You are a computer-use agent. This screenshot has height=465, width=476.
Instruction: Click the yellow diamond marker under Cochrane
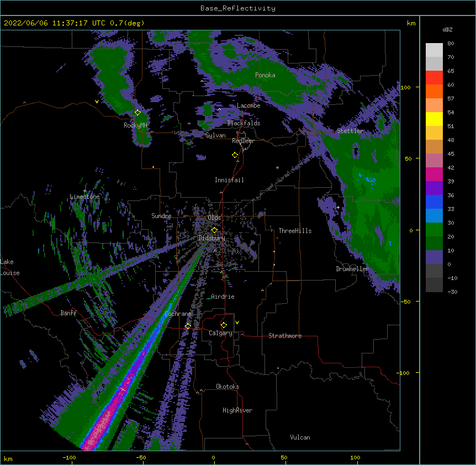click(x=188, y=326)
